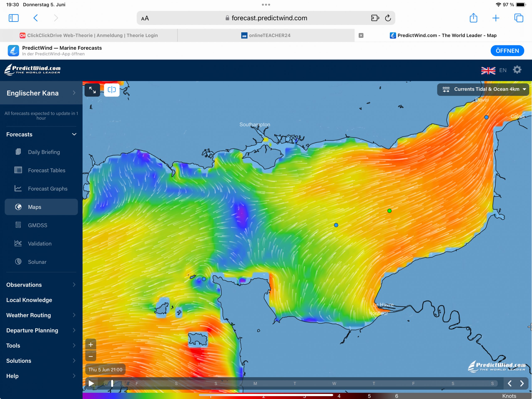The width and height of the screenshot is (532, 399).
Task: Click the green map location marker
Action: tap(389, 211)
